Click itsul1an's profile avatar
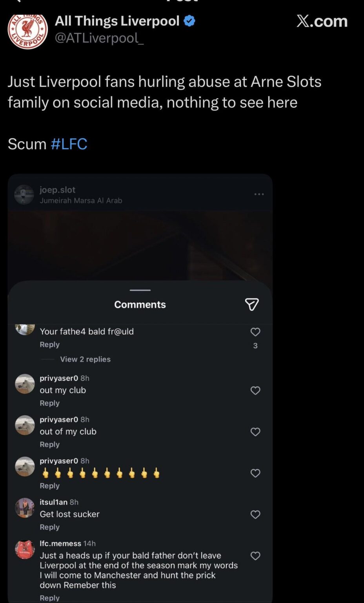 (x=25, y=507)
